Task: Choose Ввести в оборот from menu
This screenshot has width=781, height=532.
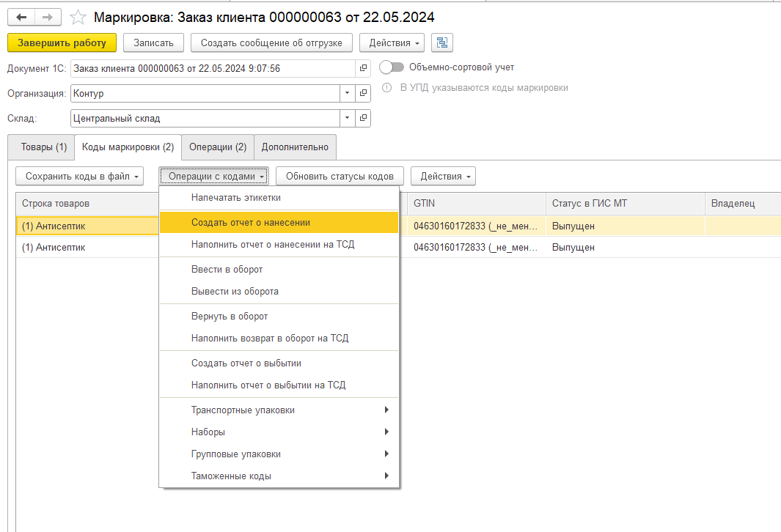Action: point(227,270)
